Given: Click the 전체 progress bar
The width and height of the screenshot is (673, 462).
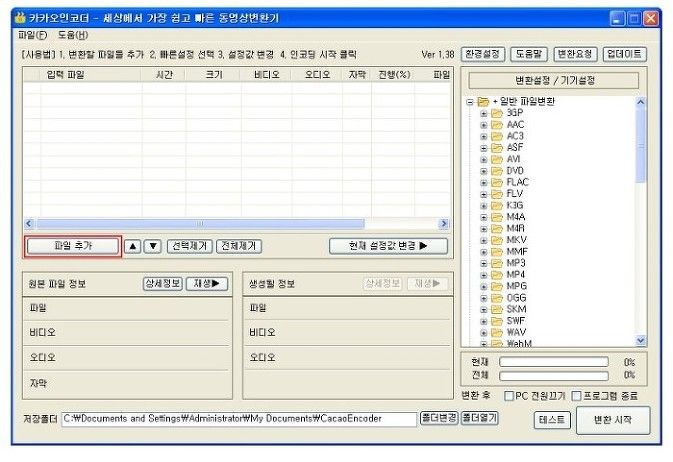Looking at the screenshot, I should pos(554,376).
